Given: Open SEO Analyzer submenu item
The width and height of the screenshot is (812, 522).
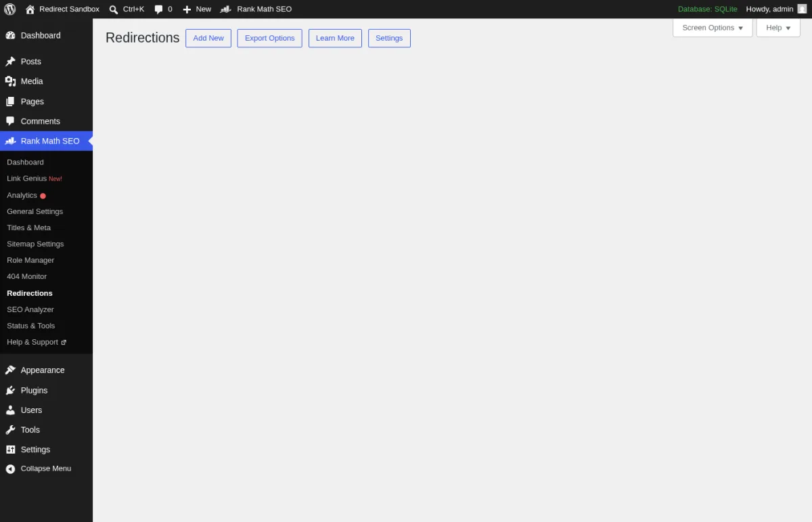Looking at the screenshot, I should tap(30, 309).
